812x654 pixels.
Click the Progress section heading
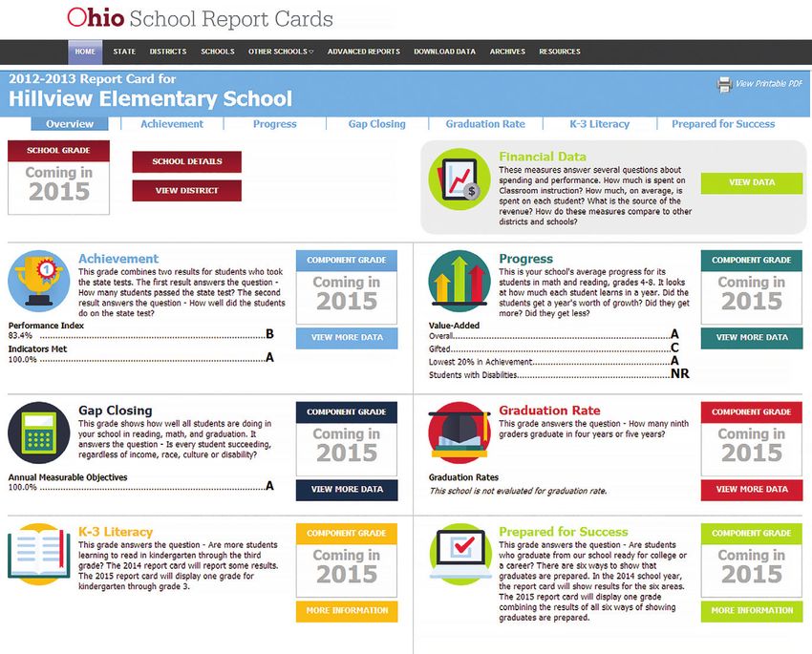tap(525, 259)
